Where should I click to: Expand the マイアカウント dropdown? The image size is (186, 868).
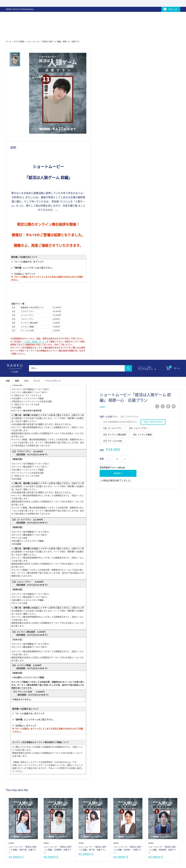[x=147, y=369]
